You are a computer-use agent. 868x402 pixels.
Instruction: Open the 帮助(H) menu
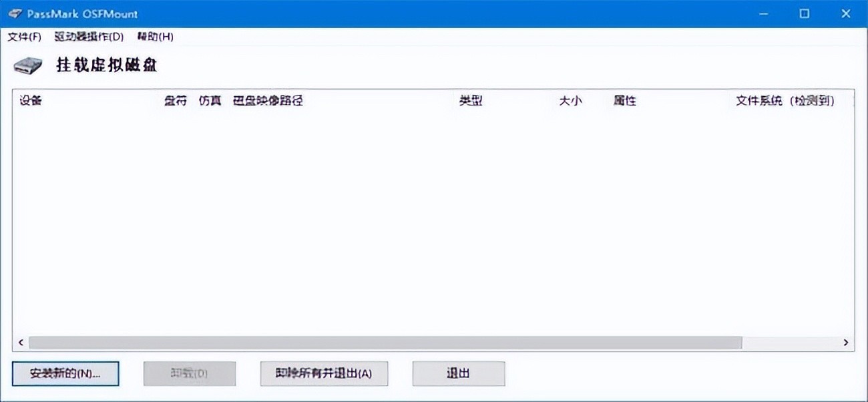pyautogui.click(x=155, y=37)
